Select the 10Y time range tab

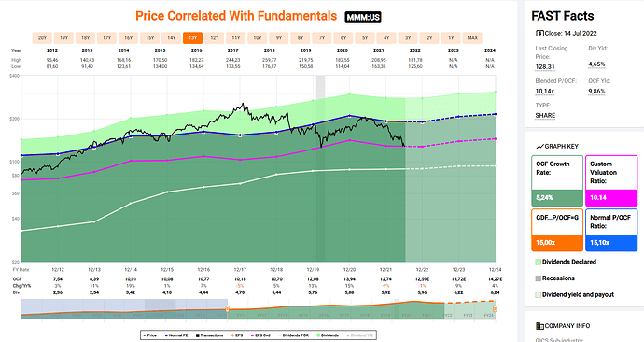click(257, 37)
